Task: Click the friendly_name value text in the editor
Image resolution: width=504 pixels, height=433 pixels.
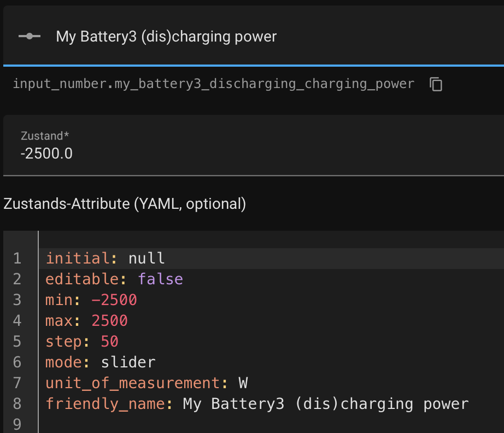Action: 326,404
